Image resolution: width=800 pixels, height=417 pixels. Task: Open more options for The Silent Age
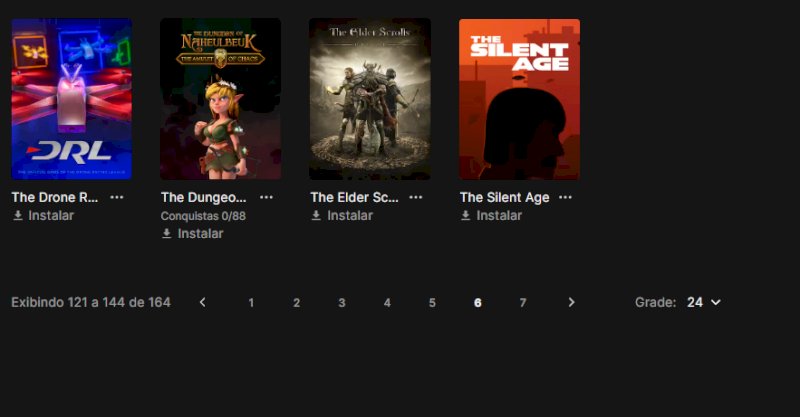pyautogui.click(x=565, y=198)
